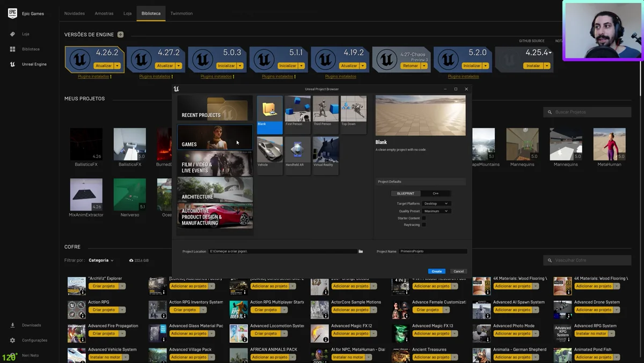Select the Blank project template
The width and height of the screenshot is (644, 363).
coord(269,114)
